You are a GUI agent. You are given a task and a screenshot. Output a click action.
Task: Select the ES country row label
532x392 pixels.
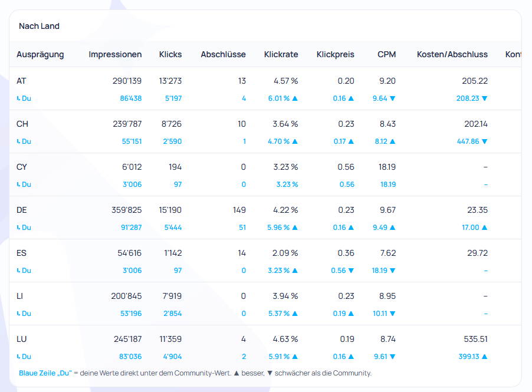pyautogui.click(x=21, y=253)
